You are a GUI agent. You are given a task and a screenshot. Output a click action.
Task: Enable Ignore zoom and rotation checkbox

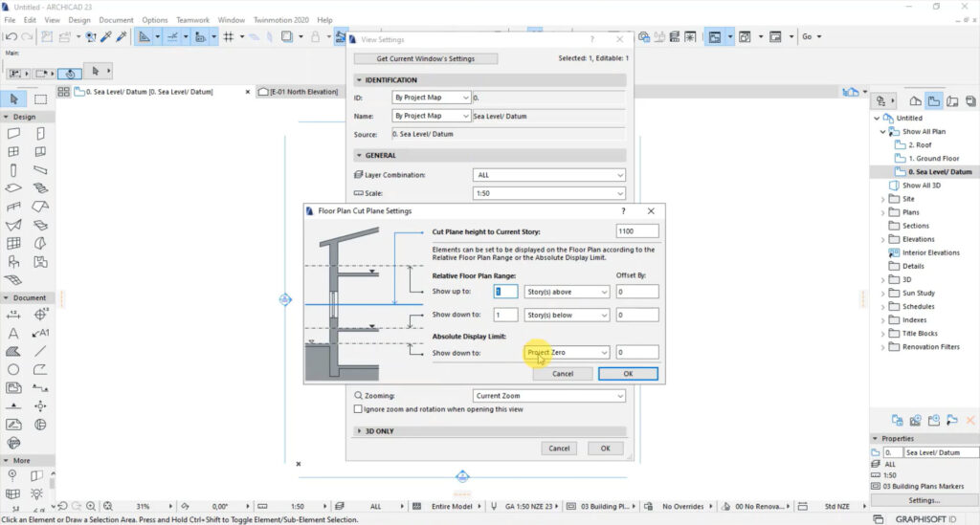coord(358,409)
